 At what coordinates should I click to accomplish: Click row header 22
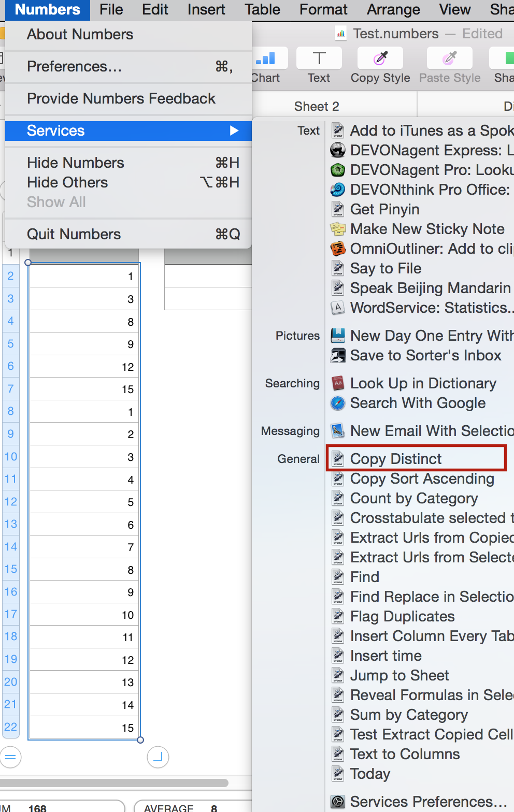[11, 727]
